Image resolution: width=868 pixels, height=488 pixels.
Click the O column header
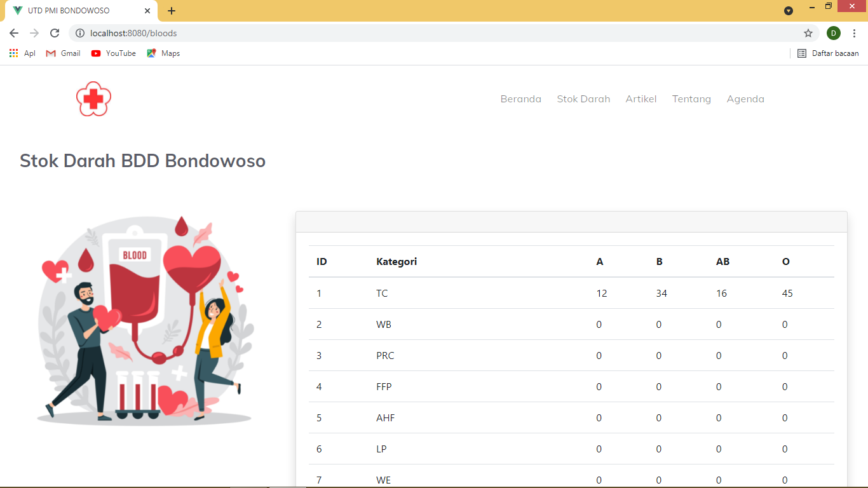click(x=786, y=262)
